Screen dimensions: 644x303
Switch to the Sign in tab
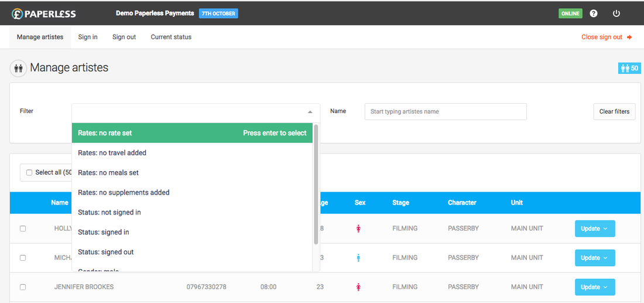coord(88,37)
